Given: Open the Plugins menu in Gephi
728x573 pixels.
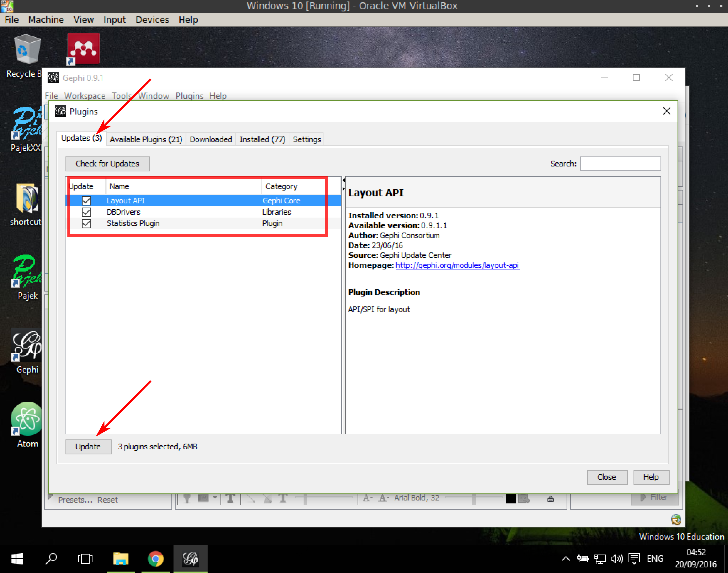Looking at the screenshot, I should (x=189, y=96).
